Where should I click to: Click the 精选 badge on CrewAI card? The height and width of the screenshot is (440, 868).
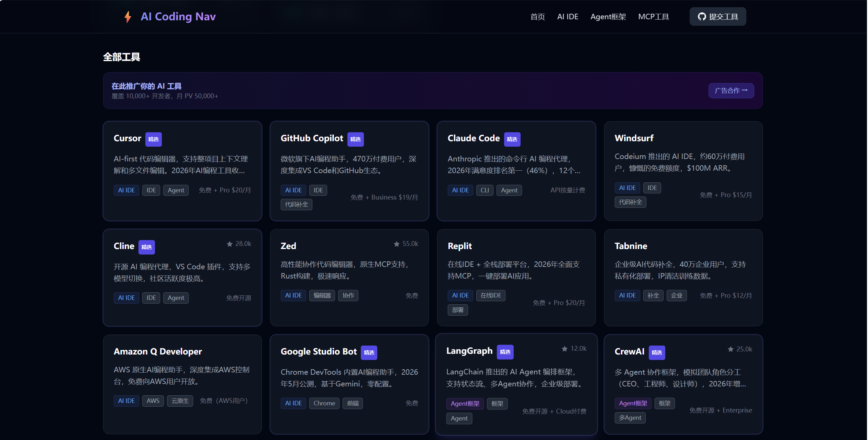pos(657,352)
